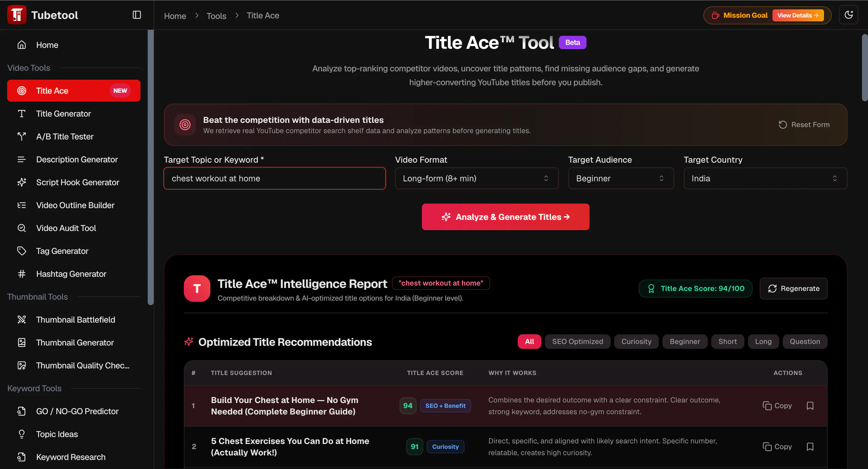868x469 pixels.
Task: Click the score 91 in row 2
Action: (414, 446)
